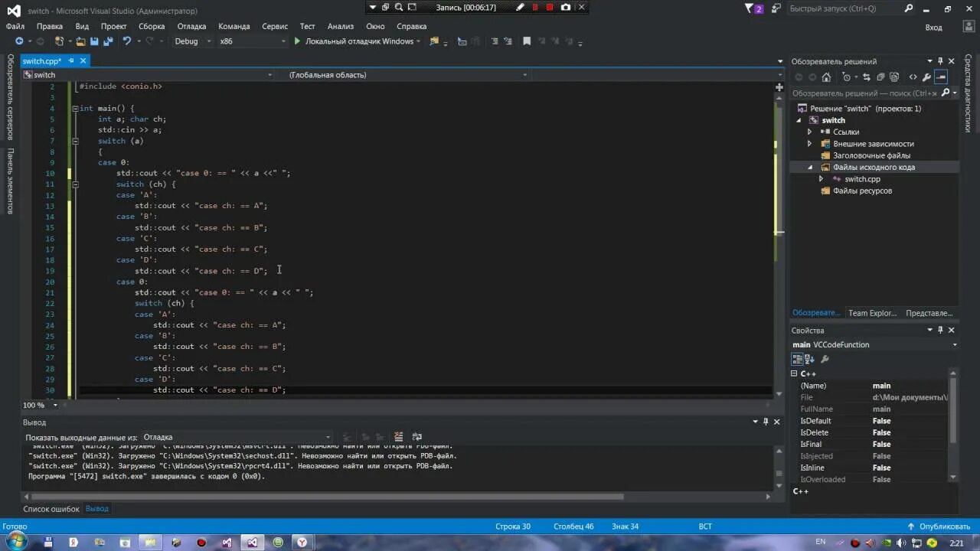The width and height of the screenshot is (980, 551).
Task: Open the global scope dropdown
Action: (408, 75)
